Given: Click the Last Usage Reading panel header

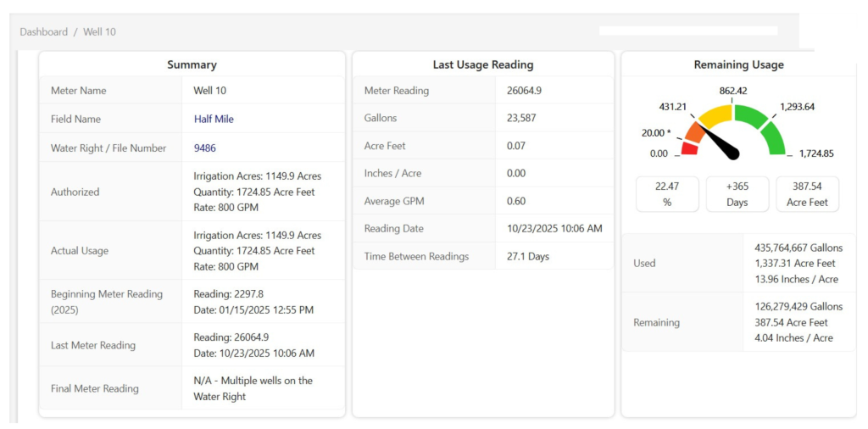Looking at the screenshot, I should (x=482, y=64).
